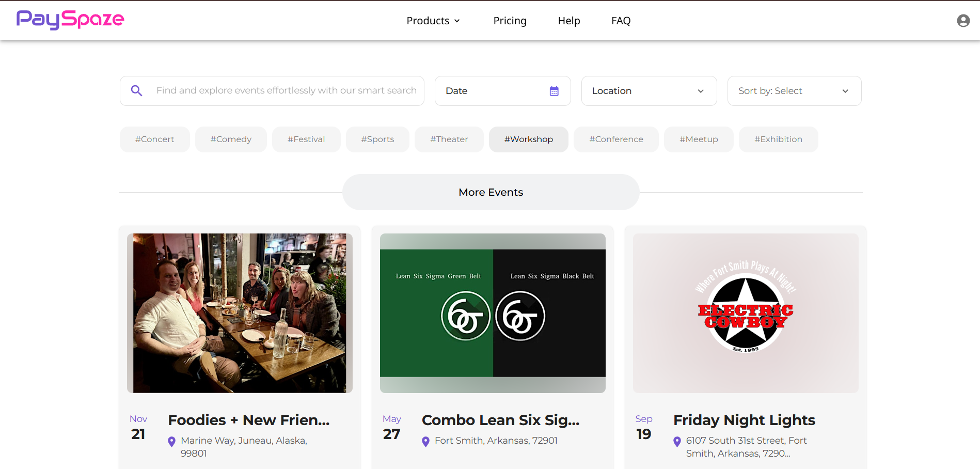Click the map pin beside Fort Smith, Arkansas, 72901
This screenshot has height=469, width=980.
(425, 442)
